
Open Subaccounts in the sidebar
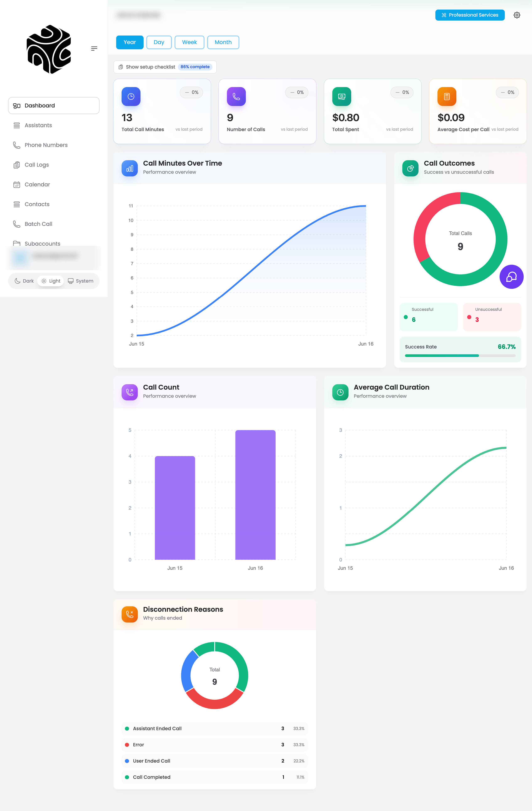54,243
